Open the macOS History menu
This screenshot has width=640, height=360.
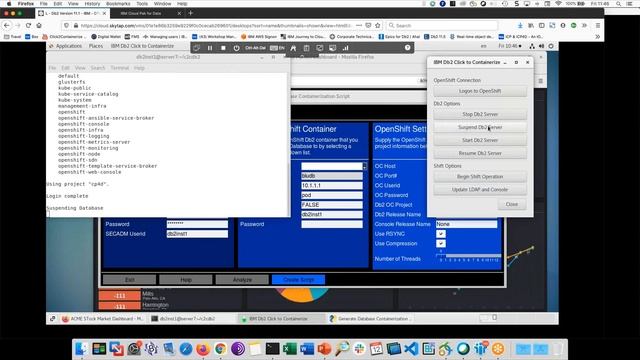pos(92,4)
